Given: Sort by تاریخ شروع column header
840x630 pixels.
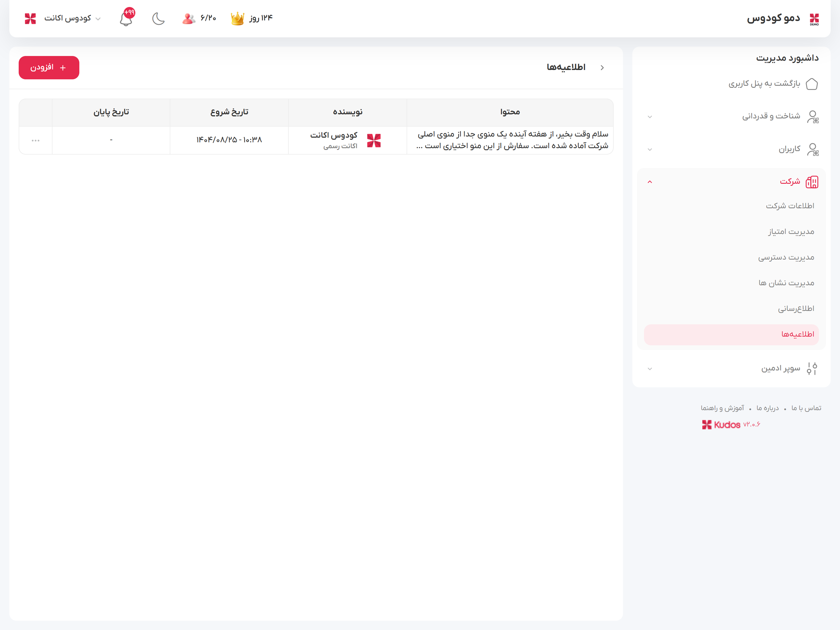Looking at the screenshot, I should tap(229, 112).
